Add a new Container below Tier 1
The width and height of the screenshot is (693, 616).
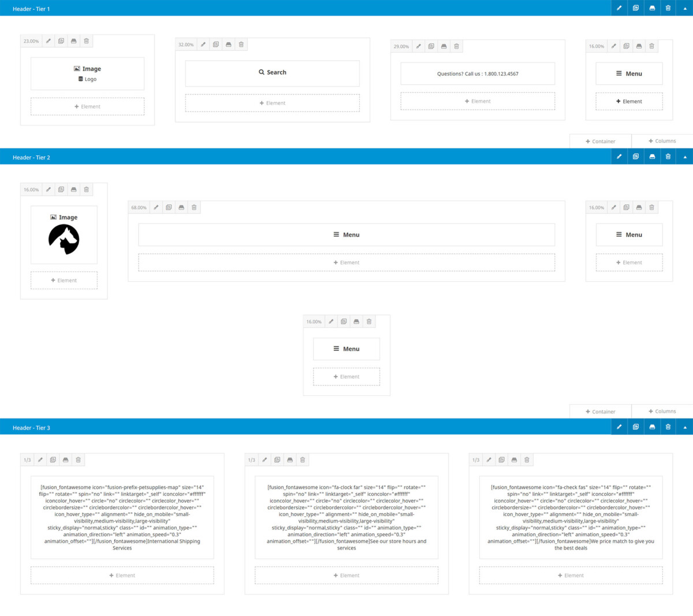click(600, 141)
